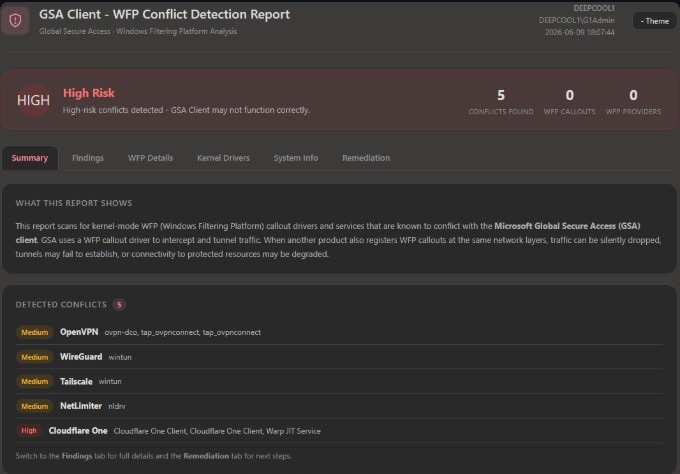Screen dimensions: 680x474
Task: Click the High Risk heading
Action: click(89, 93)
